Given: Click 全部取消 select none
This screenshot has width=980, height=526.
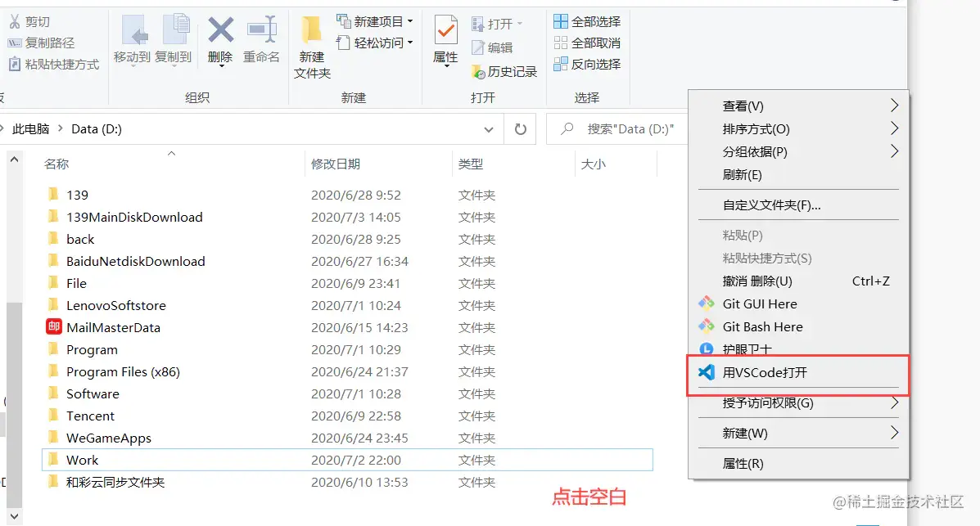Looking at the screenshot, I should coord(587,43).
